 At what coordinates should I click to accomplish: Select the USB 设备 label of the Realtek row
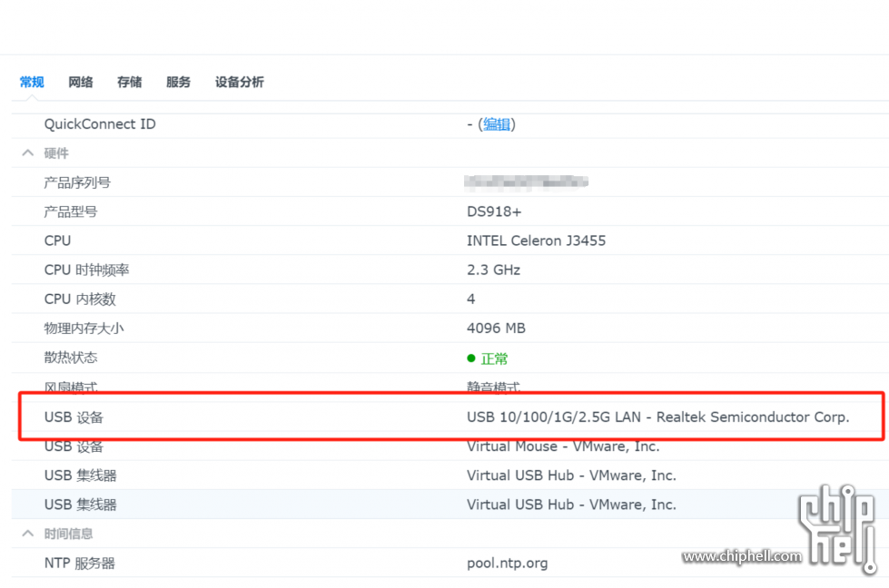(74, 417)
